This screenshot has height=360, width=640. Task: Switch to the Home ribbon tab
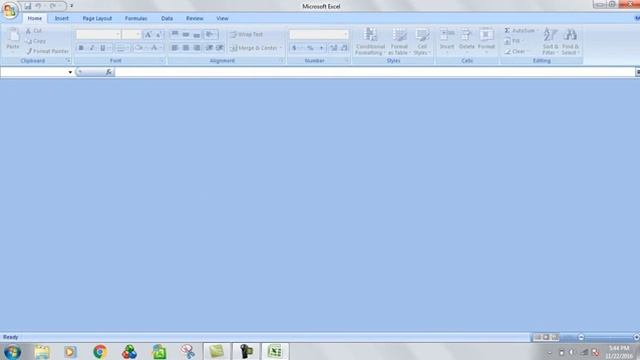tap(35, 18)
